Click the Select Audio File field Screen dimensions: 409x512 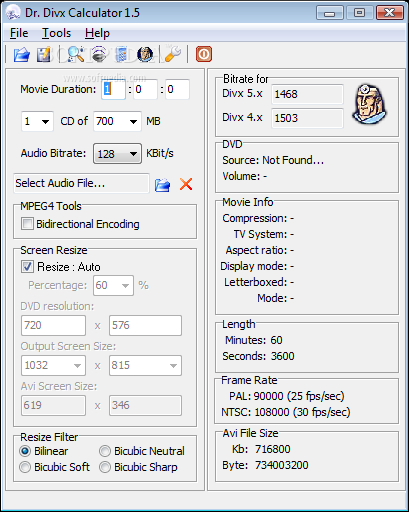pos(81,183)
